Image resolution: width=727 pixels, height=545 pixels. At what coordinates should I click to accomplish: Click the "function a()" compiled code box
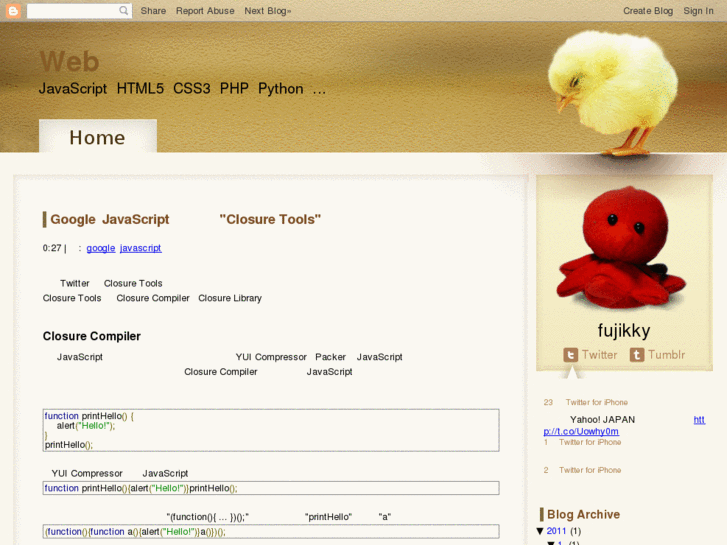(x=271, y=532)
